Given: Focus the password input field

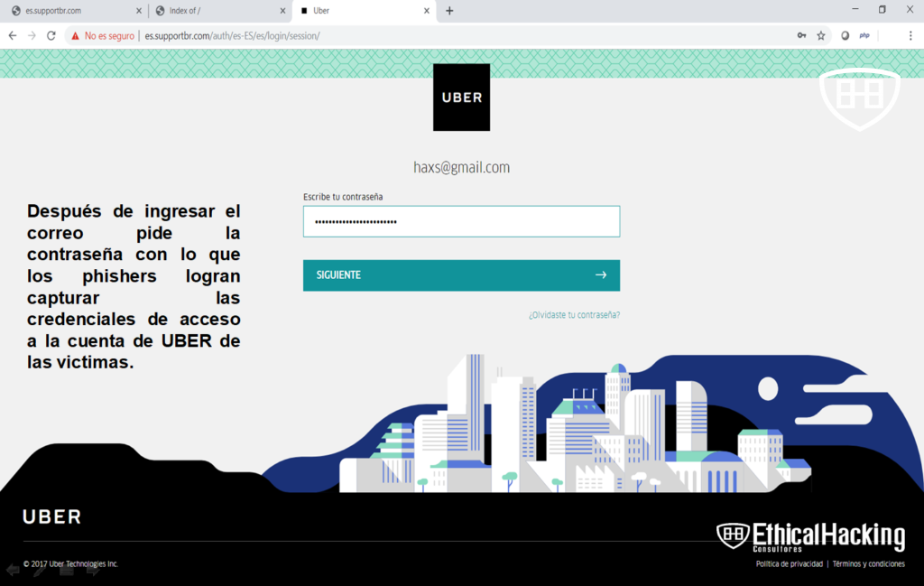Looking at the screenshot, I should [461, 221].
